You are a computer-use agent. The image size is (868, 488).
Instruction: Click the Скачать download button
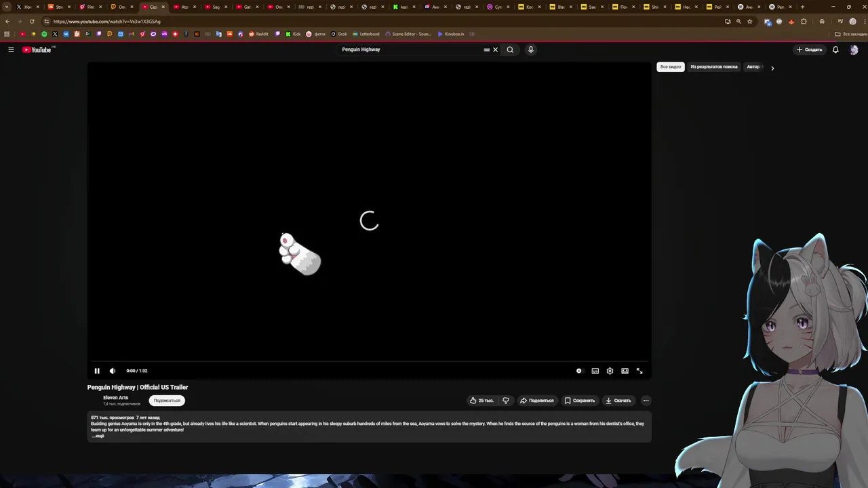point(618,401)
